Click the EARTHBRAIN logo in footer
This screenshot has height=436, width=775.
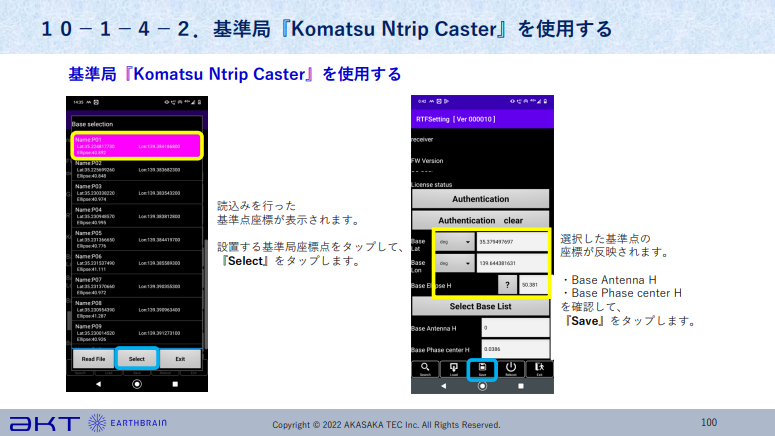tap(128, 423)
